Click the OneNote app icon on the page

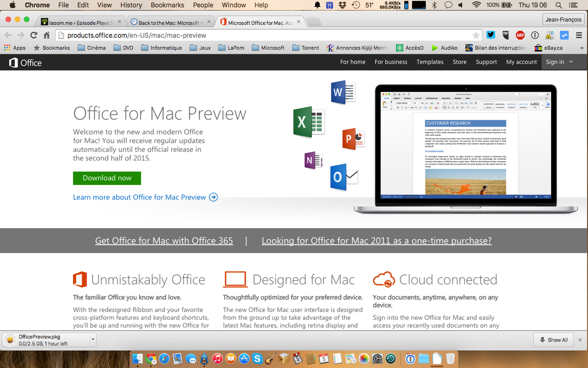pyautogui.click(x=313, y=161)
